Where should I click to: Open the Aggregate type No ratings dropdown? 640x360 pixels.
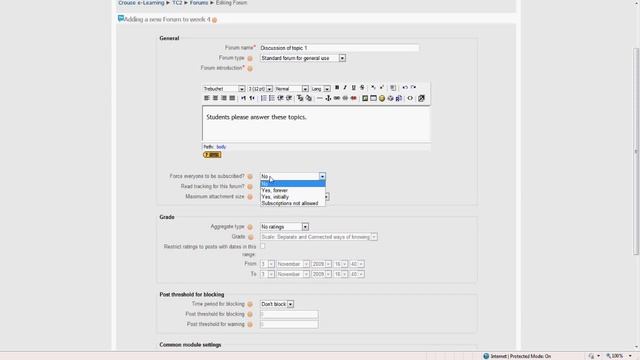284,227
